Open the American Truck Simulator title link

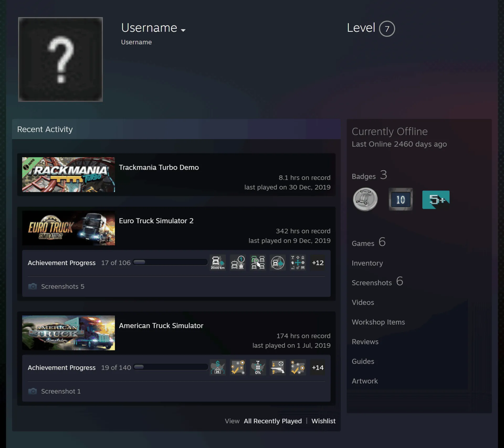(x=161, y=325)
